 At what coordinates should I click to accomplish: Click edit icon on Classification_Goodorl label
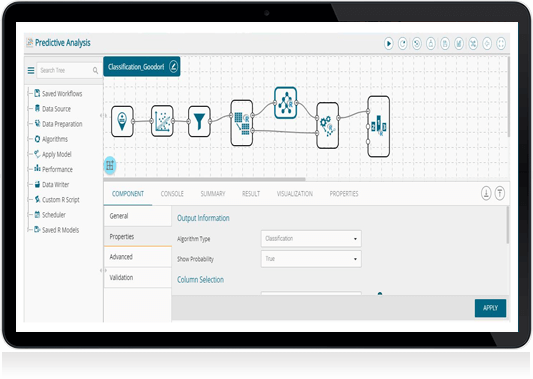coord(173,66)
